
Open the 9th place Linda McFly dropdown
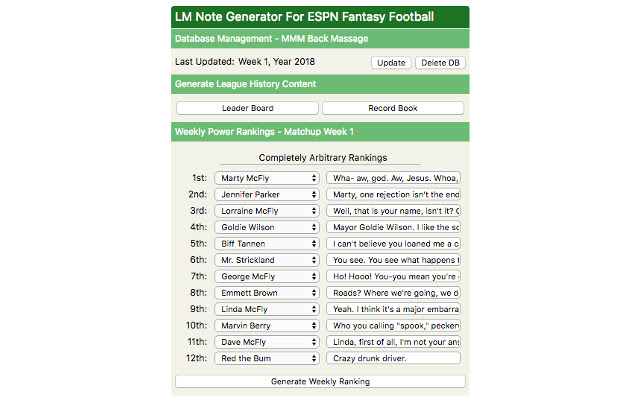267,309
